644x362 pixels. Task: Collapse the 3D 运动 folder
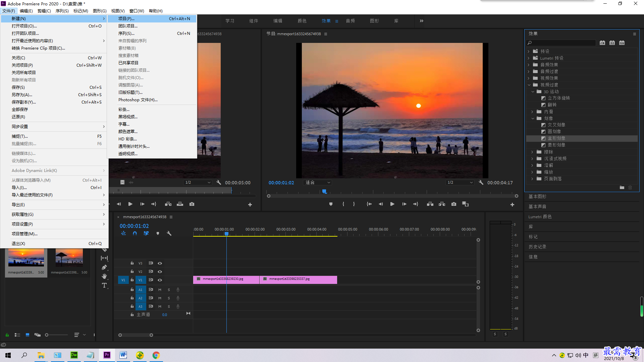point(533,92)
